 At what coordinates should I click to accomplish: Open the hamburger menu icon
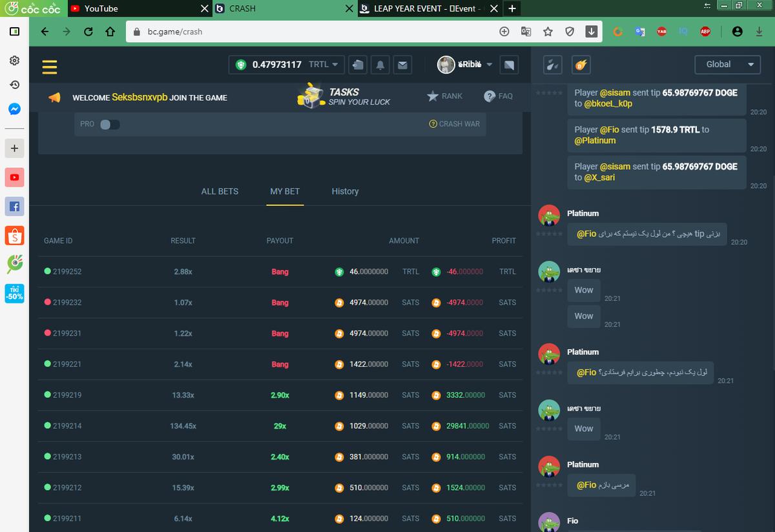pyautogui.click(x=50, y=66)
